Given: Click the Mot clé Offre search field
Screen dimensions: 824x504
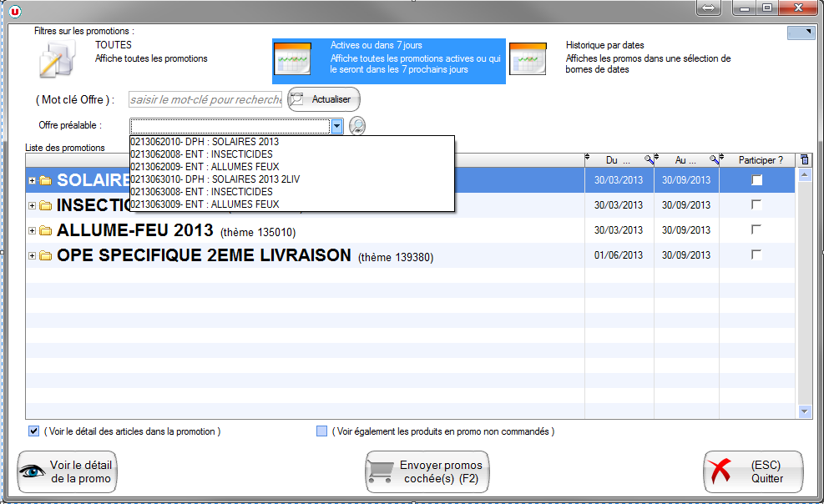Looking at the screenshot, I should click(205, 100).
